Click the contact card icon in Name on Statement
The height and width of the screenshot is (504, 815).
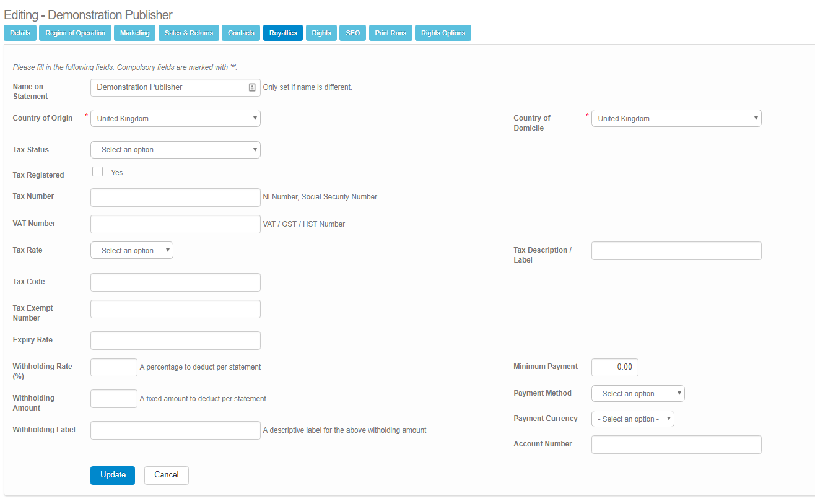coord(252,87)
